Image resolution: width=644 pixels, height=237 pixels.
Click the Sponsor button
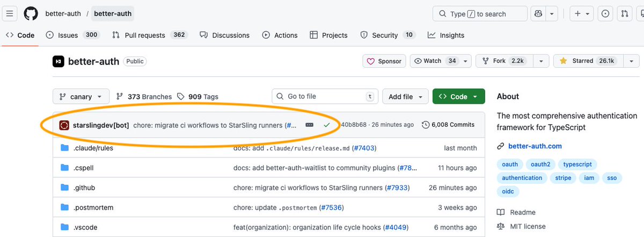[x=384, y=61]
